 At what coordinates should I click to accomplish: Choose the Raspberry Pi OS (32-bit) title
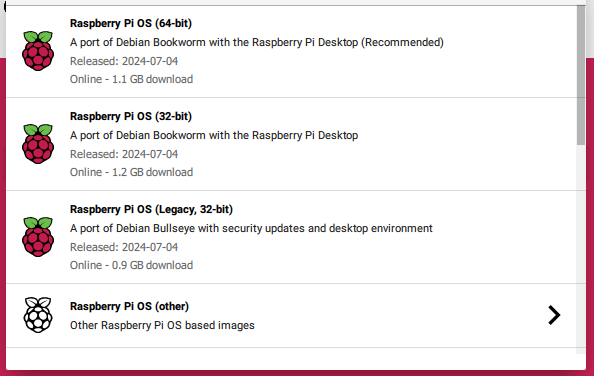[131, 116]
